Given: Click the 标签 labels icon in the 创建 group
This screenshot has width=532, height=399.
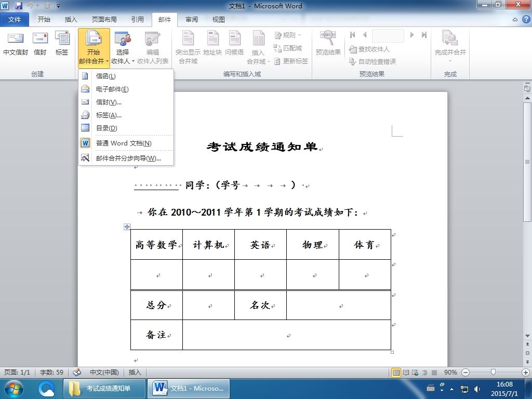Looking at the screenshot, I should tap(62, 43).
